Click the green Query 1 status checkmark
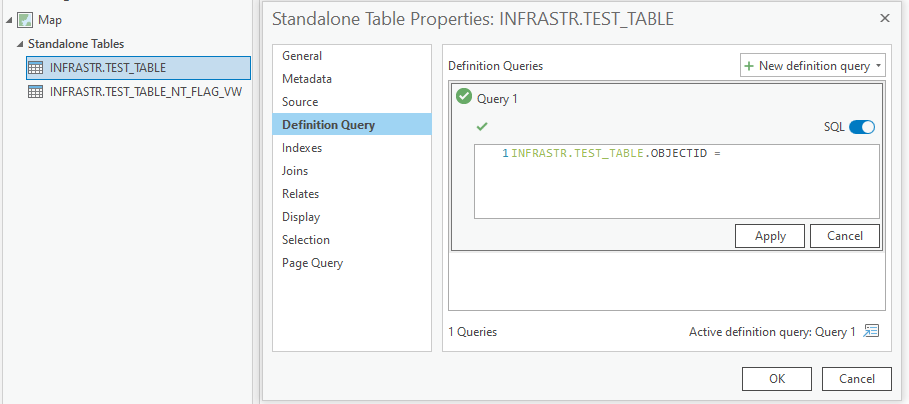 (463, 97)
